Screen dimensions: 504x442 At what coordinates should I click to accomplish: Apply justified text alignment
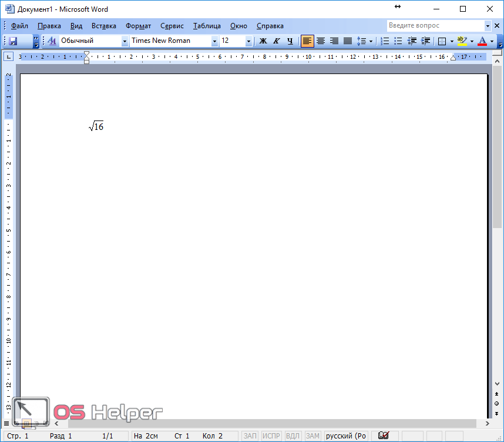click(348, 41)
